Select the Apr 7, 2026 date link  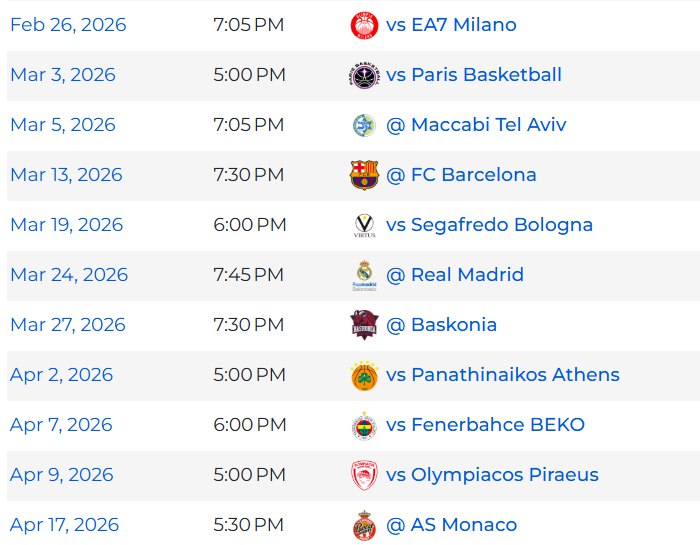pos(62,425)
